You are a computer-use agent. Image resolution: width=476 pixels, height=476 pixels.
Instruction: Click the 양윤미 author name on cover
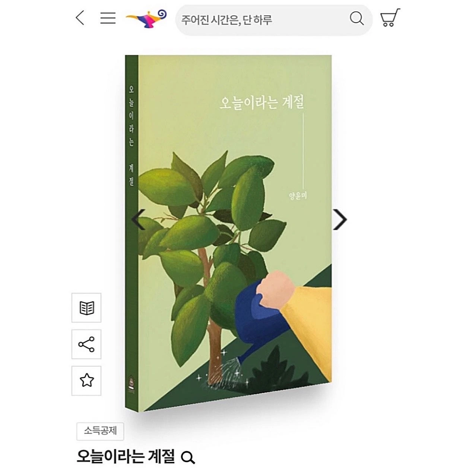pos(298,196)
